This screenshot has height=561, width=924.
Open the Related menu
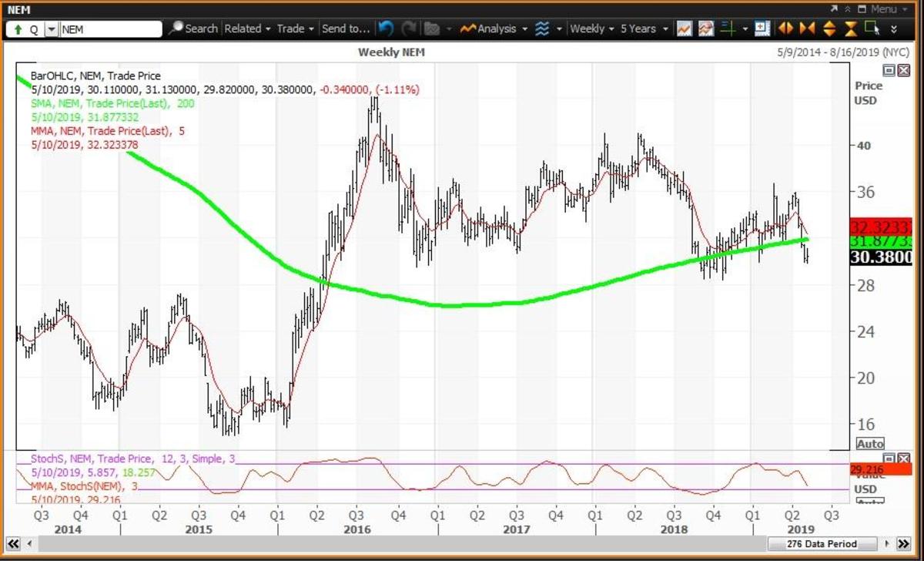pyautogui.click(x=247, y=29)
